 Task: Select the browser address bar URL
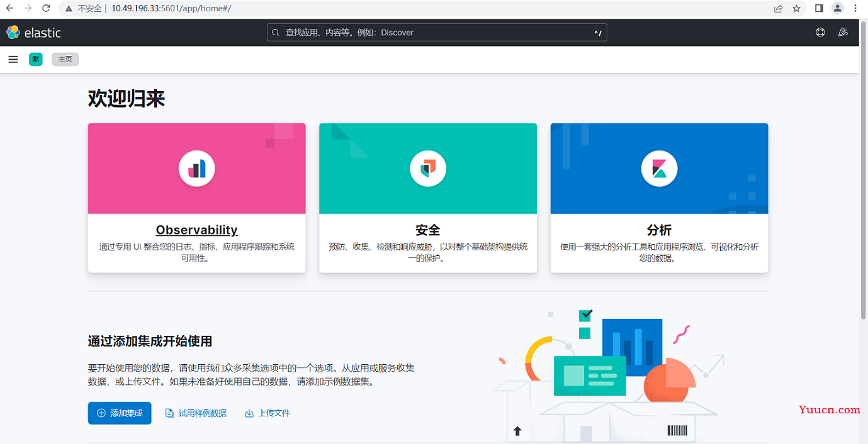pos(171,9)
